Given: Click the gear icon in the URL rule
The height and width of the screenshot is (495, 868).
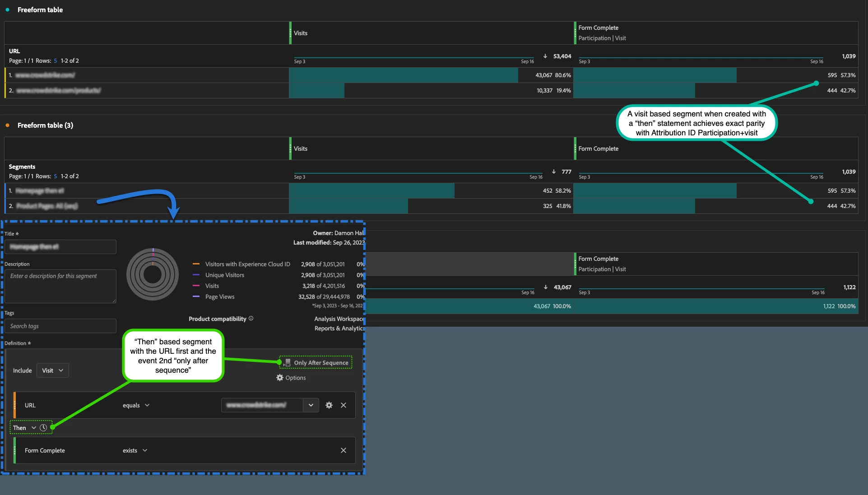Looking at the screenshot, I should tap(329, 405).
